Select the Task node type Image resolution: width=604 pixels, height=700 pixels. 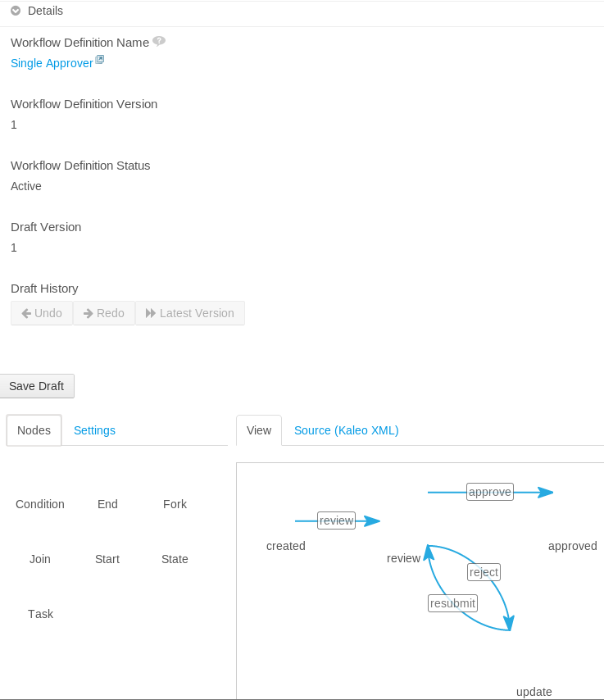click(x=41, y=614)
